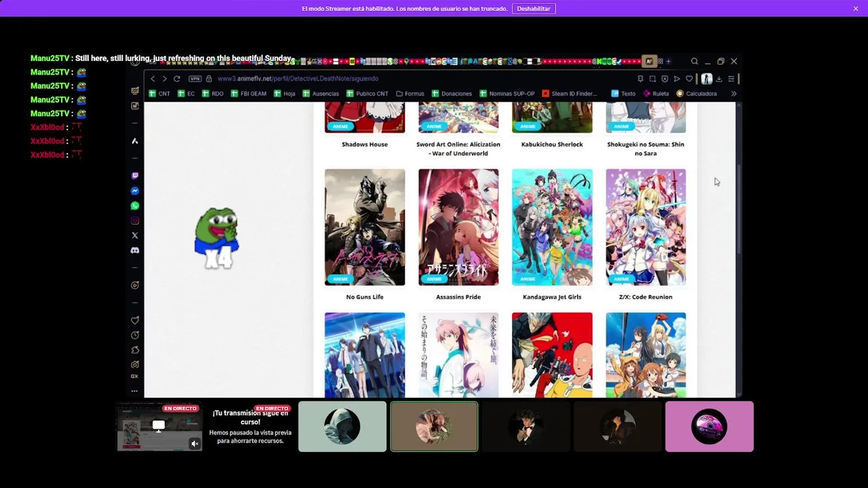Open the sidebar history clock icon
868x488 pixels.
click(x=135, y=335)
